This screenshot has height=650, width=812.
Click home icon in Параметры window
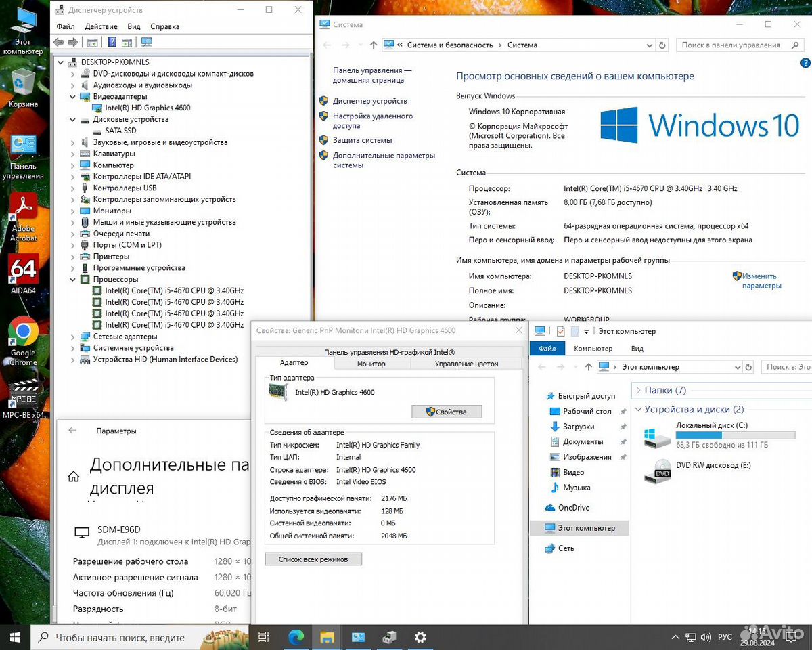73,477
